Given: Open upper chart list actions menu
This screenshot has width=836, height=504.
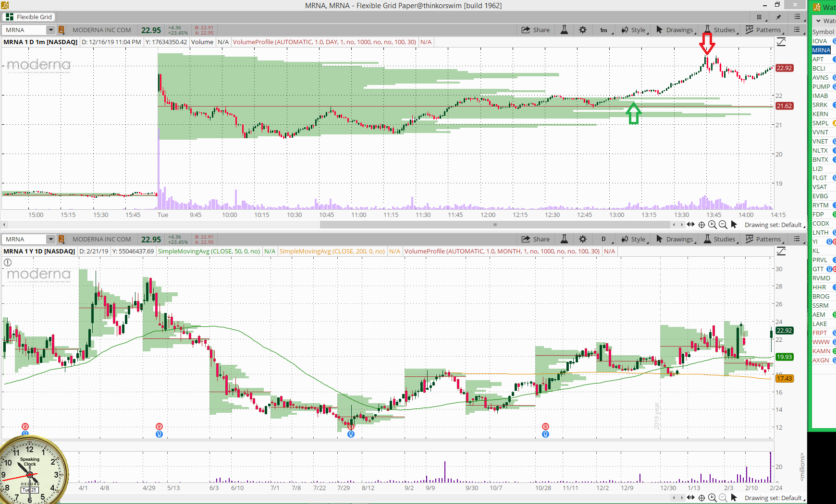Looking at the screenshot, I should [x=797, y=30].
